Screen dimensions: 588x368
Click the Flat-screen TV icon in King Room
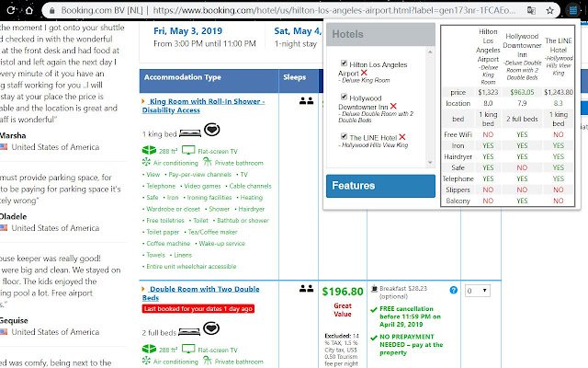(188, 151)
